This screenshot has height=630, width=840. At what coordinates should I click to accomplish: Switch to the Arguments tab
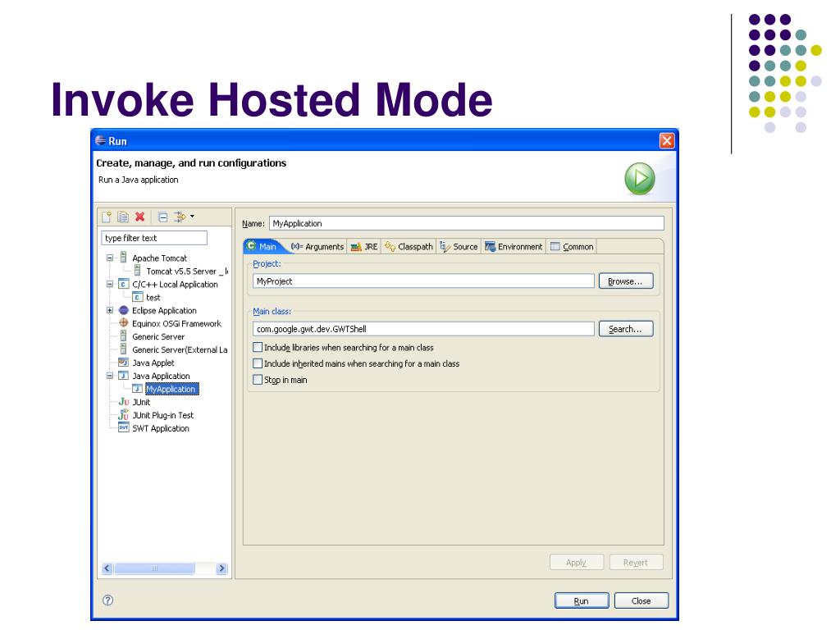click(317, 247)
